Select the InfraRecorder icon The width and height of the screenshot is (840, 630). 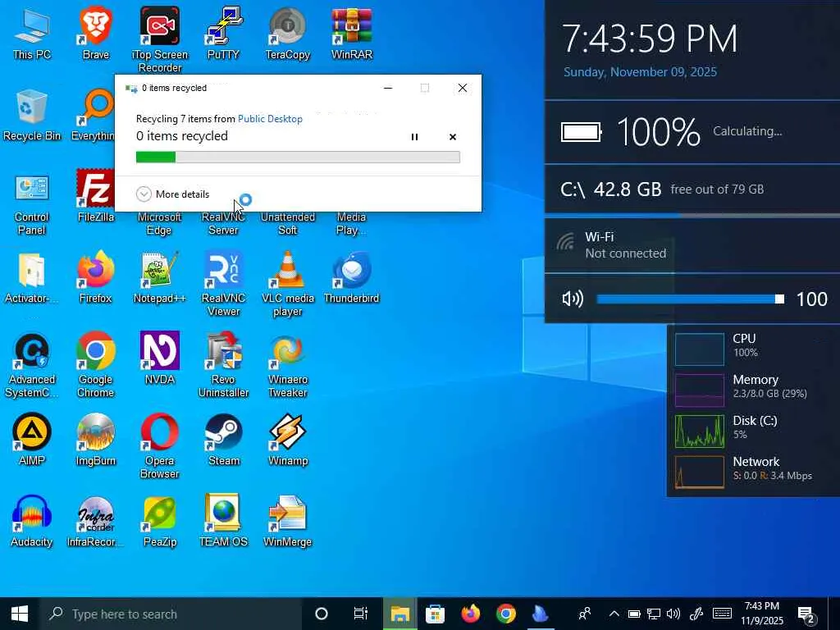coord(95,521)
